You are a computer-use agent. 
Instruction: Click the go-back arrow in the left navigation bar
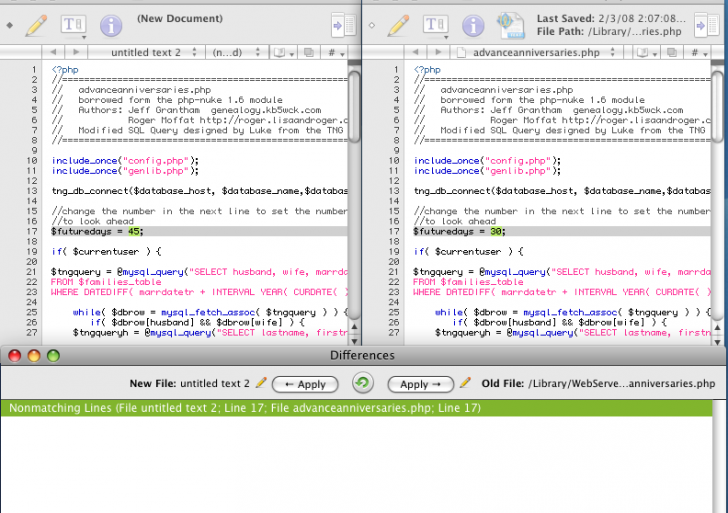click(x=52, y=51)
